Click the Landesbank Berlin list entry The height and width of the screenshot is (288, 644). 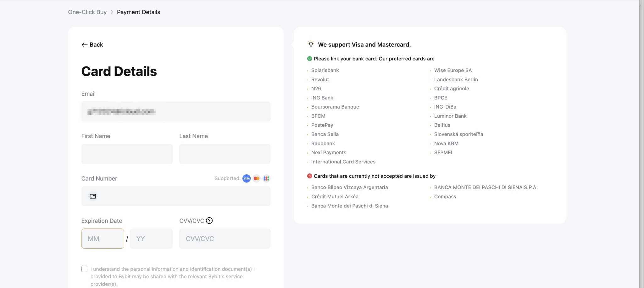[x=456, y=80]
